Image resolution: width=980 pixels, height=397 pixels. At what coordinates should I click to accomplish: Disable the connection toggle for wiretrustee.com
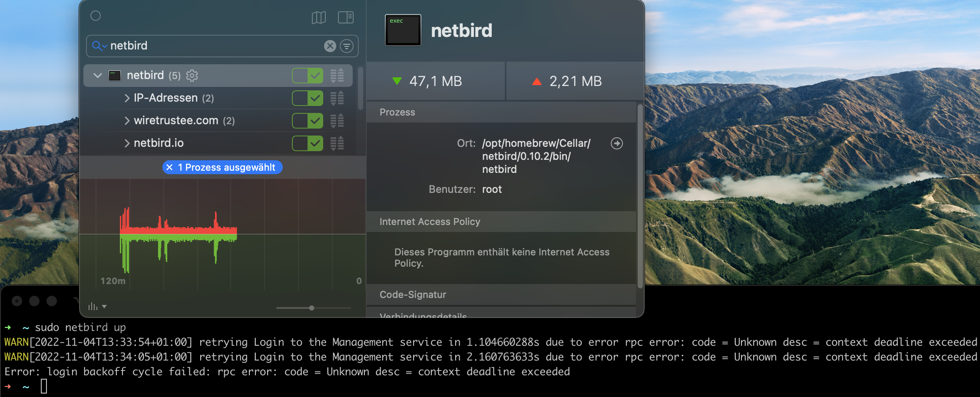point(307,120)
